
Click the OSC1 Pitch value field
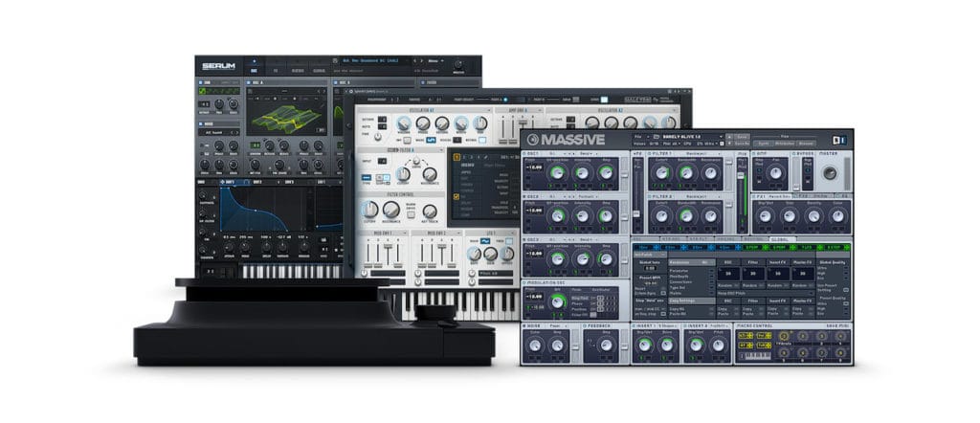pos(534,167)
